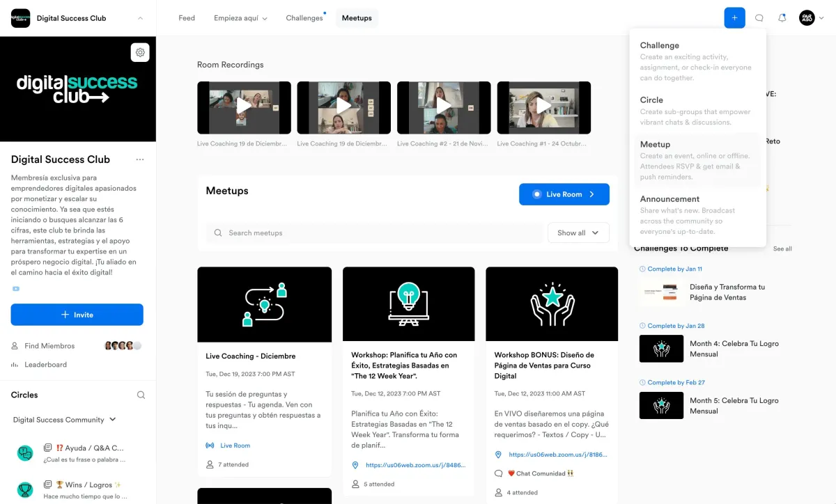Open the Chat Comunidad link
The image size is (836, 504).
(x=540, y=473)
